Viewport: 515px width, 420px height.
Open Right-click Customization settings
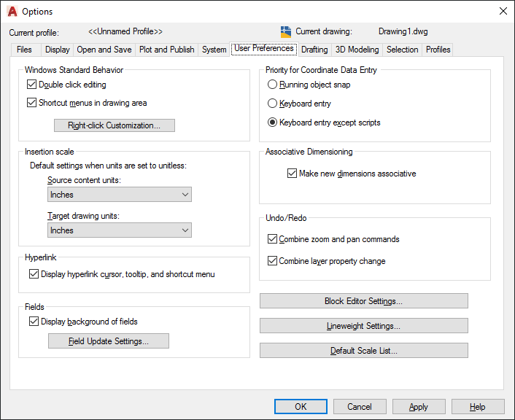[115, 125]
